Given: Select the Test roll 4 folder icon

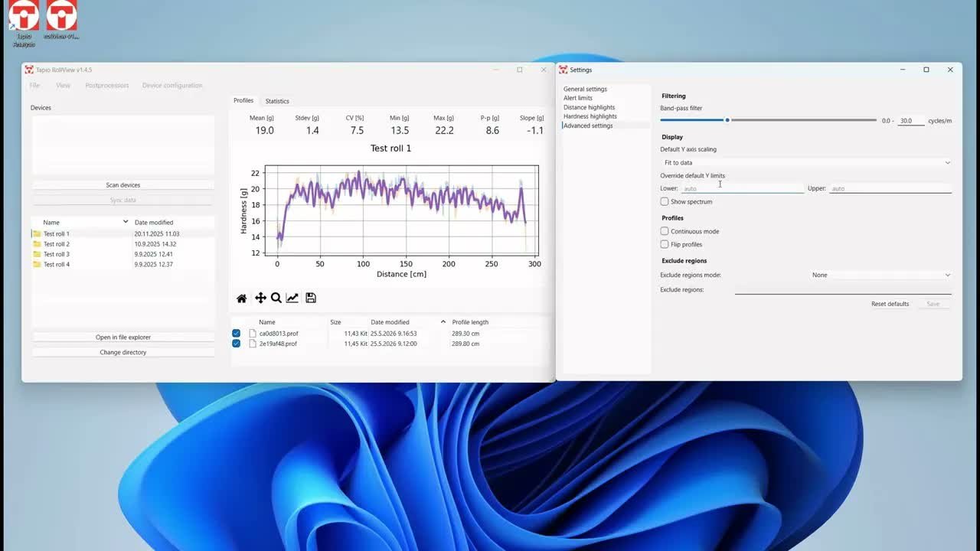Looking at the screenshot, I should click(x=37, y=265).
